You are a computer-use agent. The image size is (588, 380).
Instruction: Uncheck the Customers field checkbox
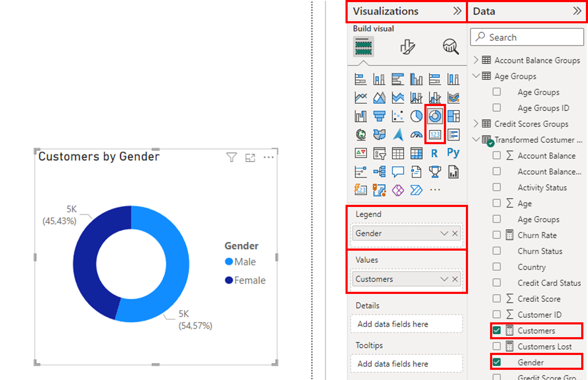pos(496,330)
